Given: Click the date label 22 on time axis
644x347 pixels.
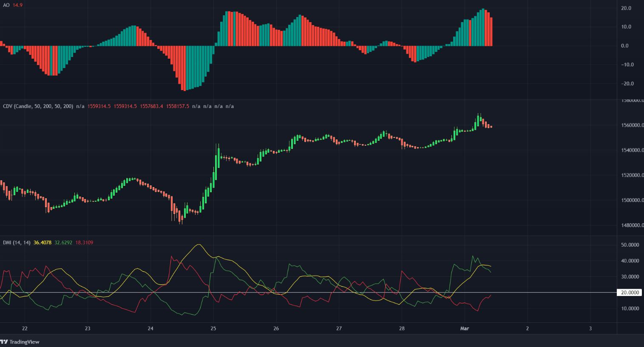Looking at the screenshot, I should click(x=25, y=328).
